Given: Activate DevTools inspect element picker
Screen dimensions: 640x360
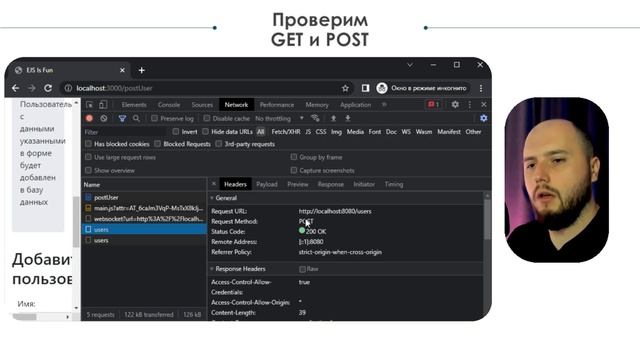Looking at the screenshot, I should (x=90, y=105).
